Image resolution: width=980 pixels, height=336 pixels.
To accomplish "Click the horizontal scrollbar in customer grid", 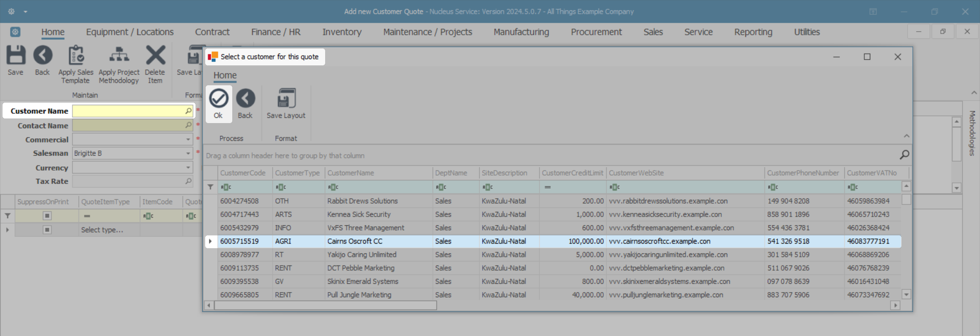I will (x=326, y=305).
